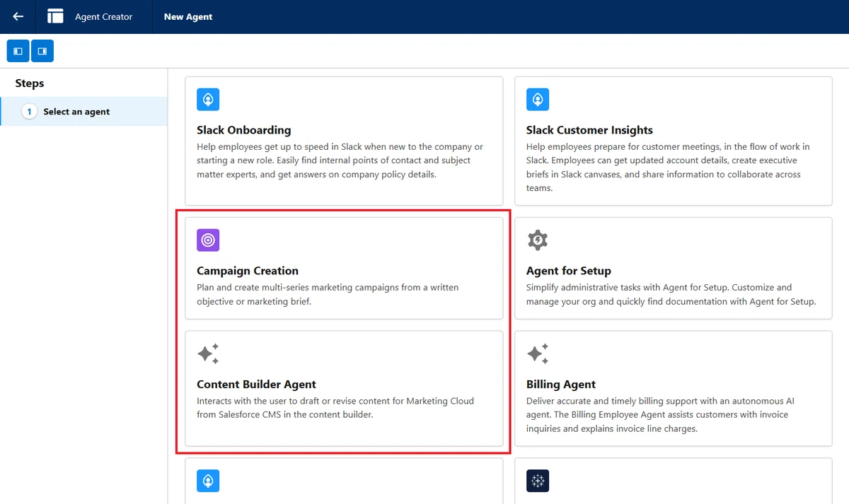
Task: Click description starting 'Help employees prepare for customer'
Action: pyautogui.click(x=668, y=168)
